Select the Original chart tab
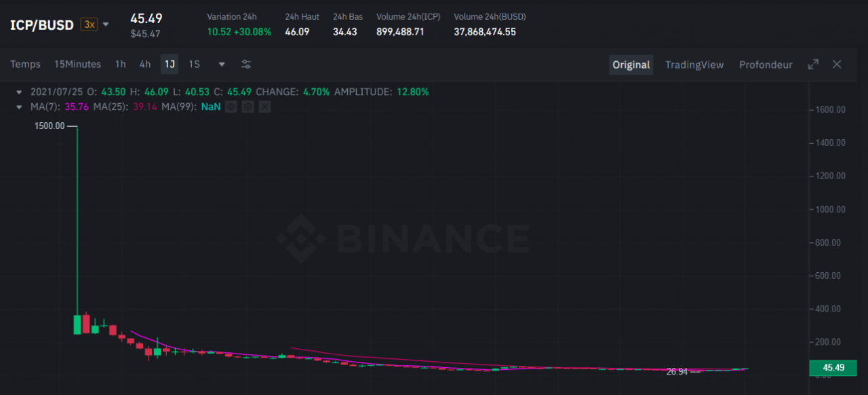 click(631, 64)
